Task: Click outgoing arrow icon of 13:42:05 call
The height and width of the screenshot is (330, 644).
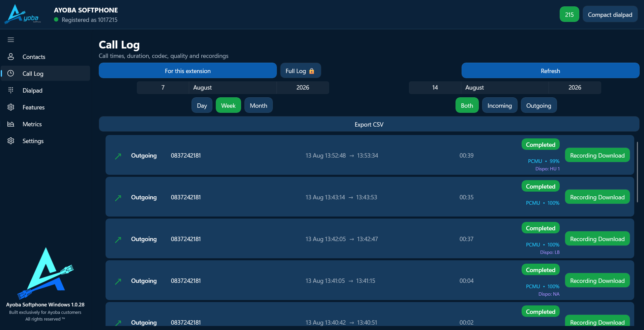Action: [118, 240]
